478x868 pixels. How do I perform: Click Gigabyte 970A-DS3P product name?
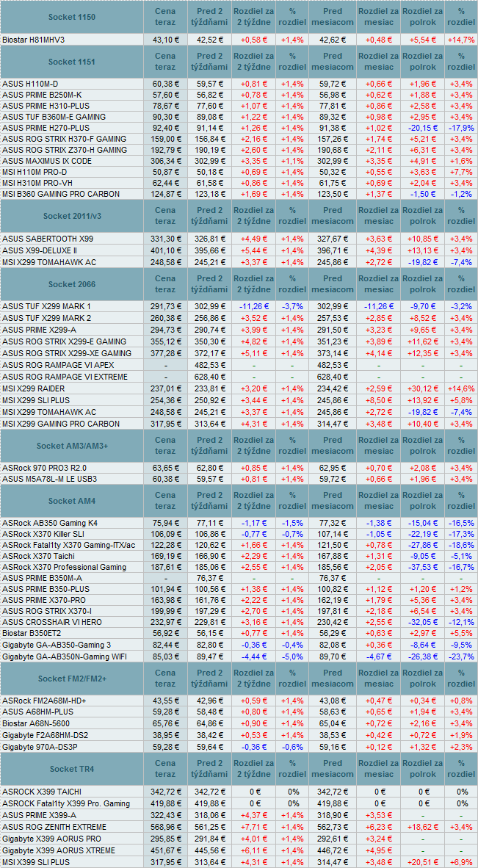[x=37, y=747]
